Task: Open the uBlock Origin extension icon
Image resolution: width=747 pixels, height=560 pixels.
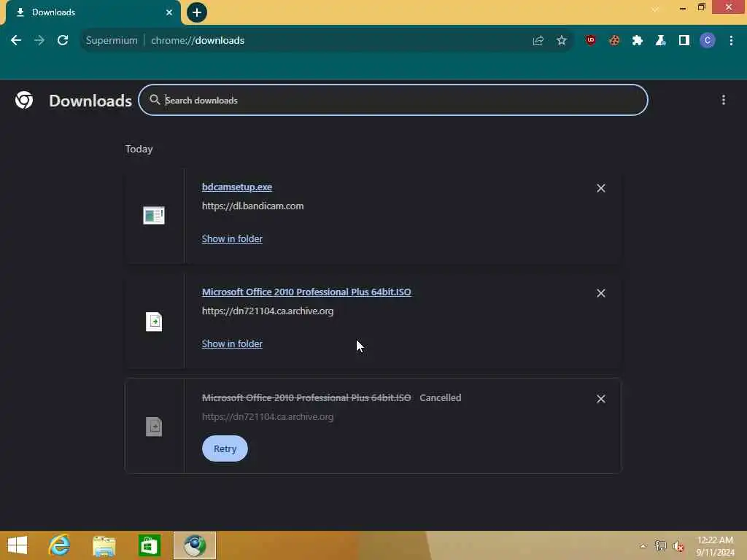Action: pyautogui.click(x=591, y=41)
